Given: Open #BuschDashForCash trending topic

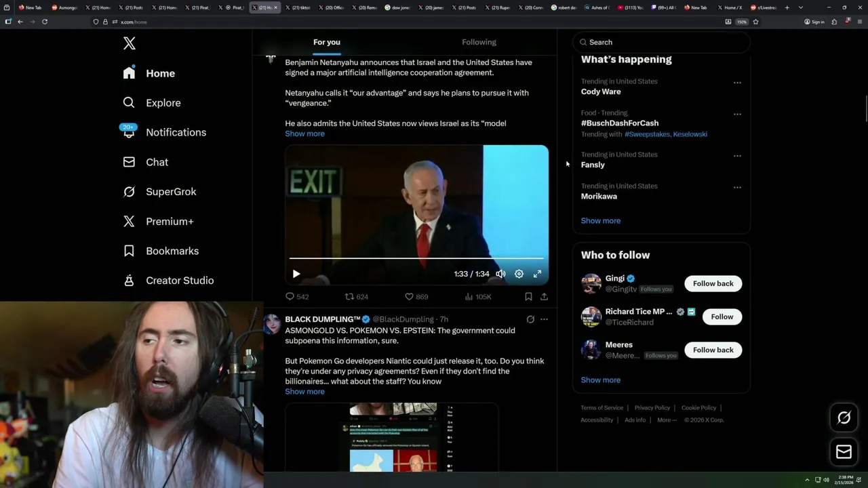Looking at the screenshot, I should 620,123.
